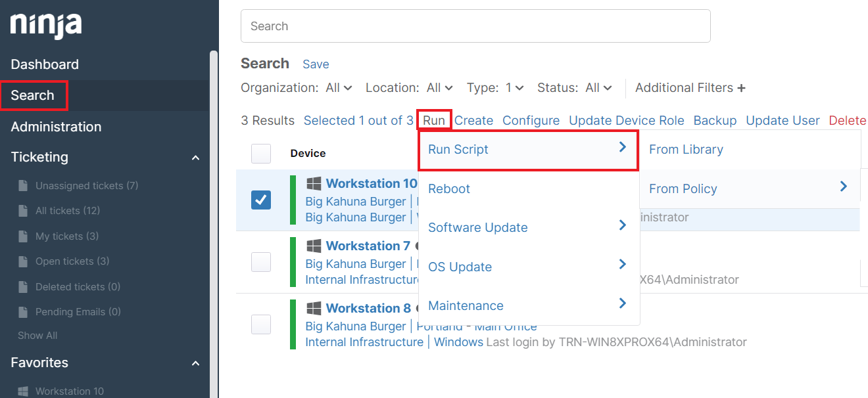Check the Workstation 8 checkbox
Image resolution: width=868 pixels, height=398 pixels.
coord(261,324)
